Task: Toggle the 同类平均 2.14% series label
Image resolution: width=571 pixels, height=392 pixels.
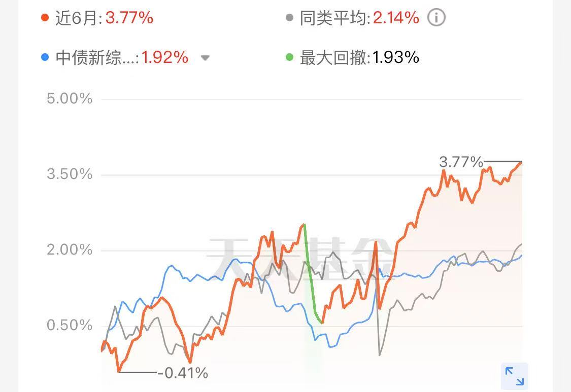Action: point(359,18)
